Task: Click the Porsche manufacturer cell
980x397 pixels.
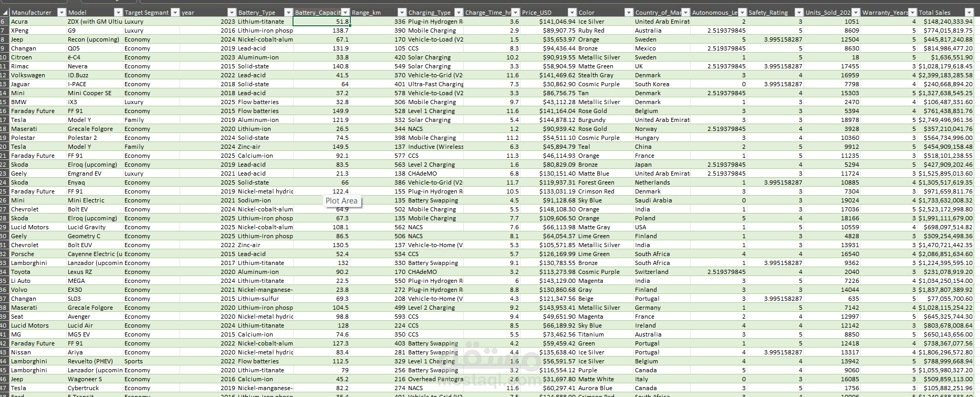Action: [38, 254]
